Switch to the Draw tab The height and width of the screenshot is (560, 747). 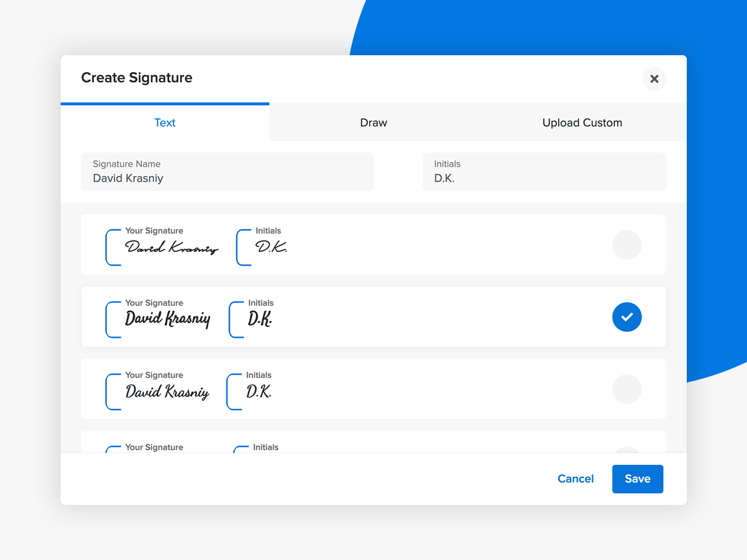[x=373, y=122]
